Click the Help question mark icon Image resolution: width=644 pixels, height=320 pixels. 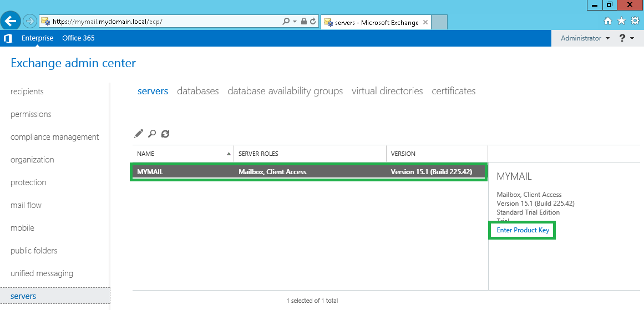click(622, 38)
